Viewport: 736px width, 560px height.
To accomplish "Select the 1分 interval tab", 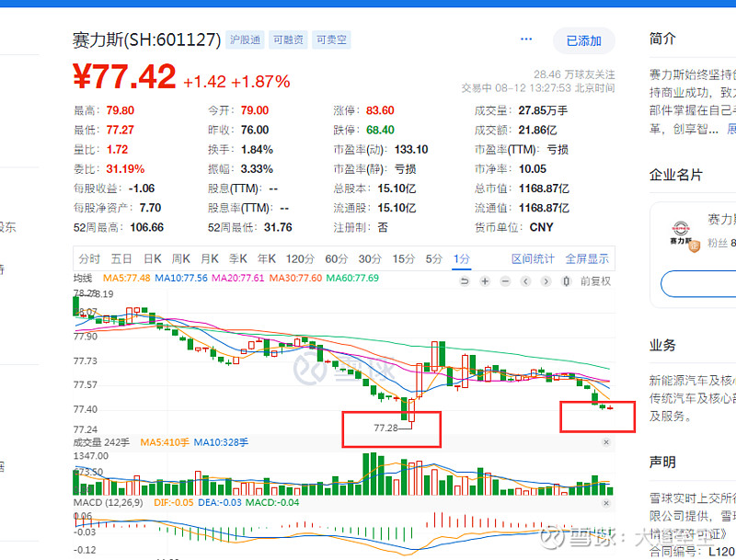I will (462, 259).
